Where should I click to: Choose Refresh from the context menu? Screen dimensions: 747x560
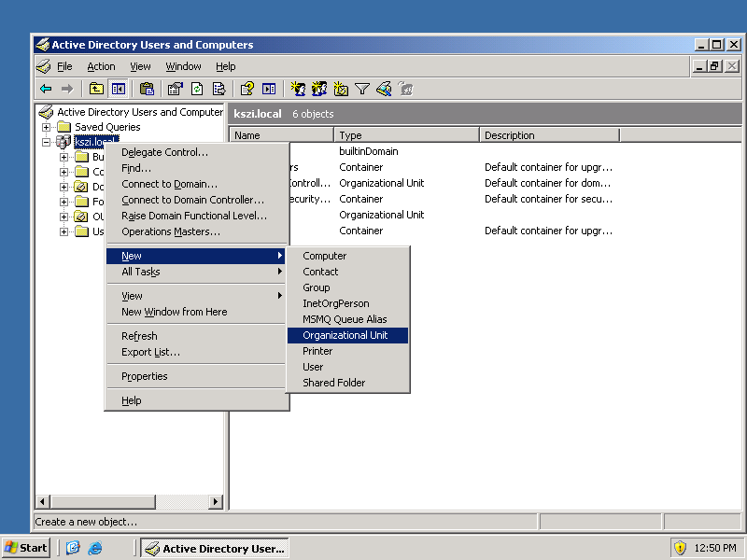[196, 336]
